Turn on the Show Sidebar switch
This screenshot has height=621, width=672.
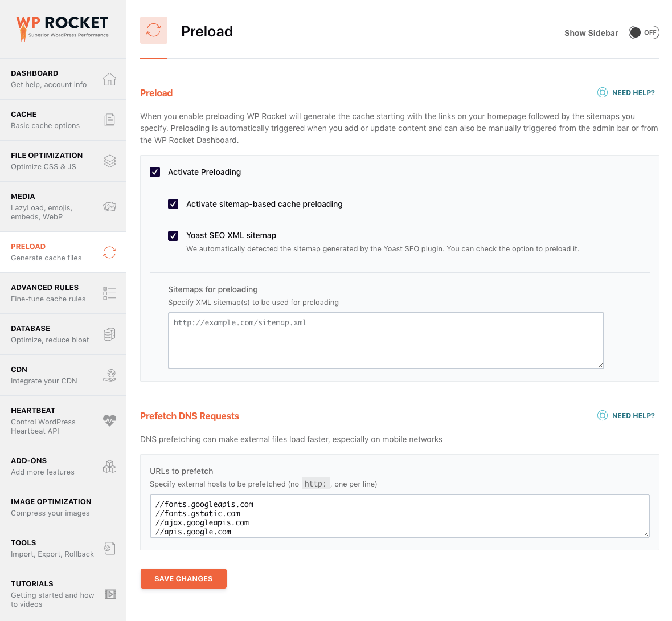click(x=644, y=32)
